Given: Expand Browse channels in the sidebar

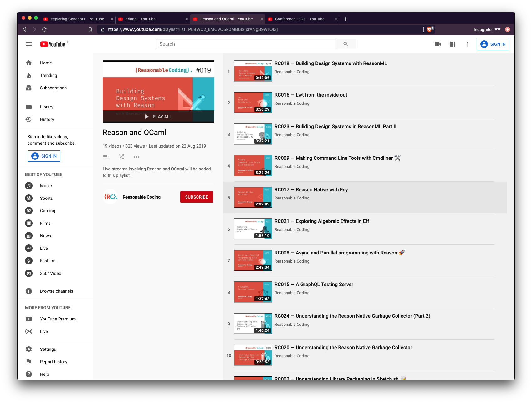Looking at the screenshot, I should click(56, 291).
